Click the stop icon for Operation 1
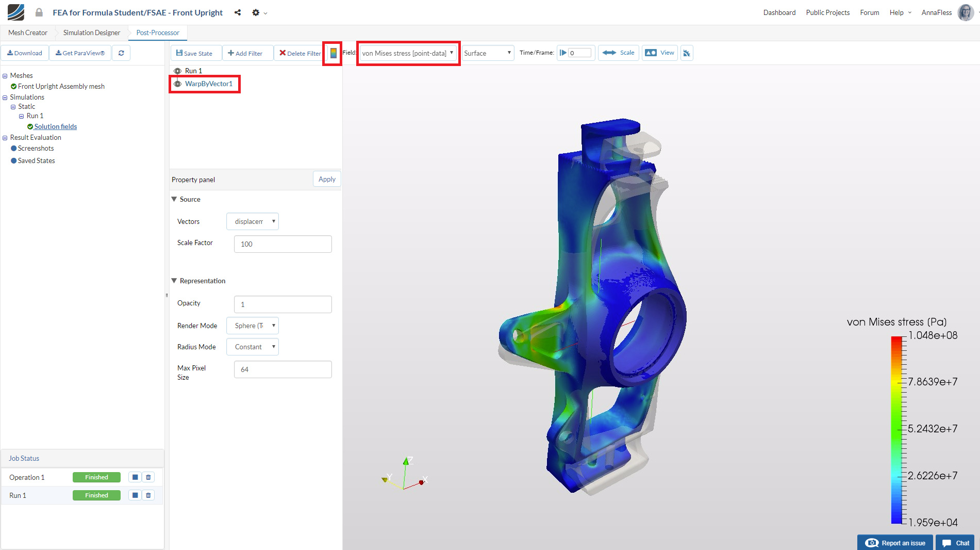 click(x=135, y=477)
